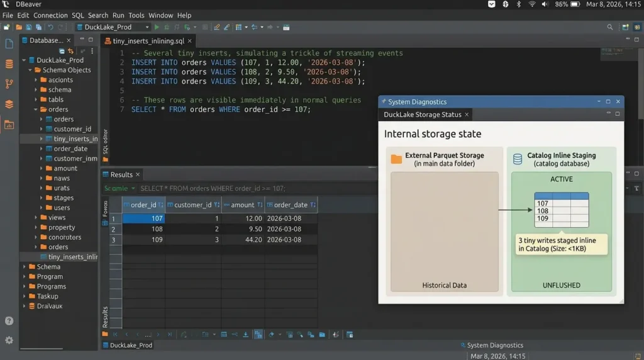Click the volume icon in the system bar
Viewport: 644px width, 360px height.
click(x=545, y=4)
